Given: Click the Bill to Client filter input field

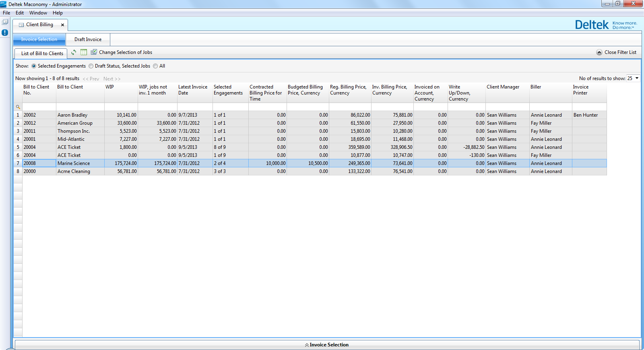Looking at the screenshot, I should tap(80, 107).
